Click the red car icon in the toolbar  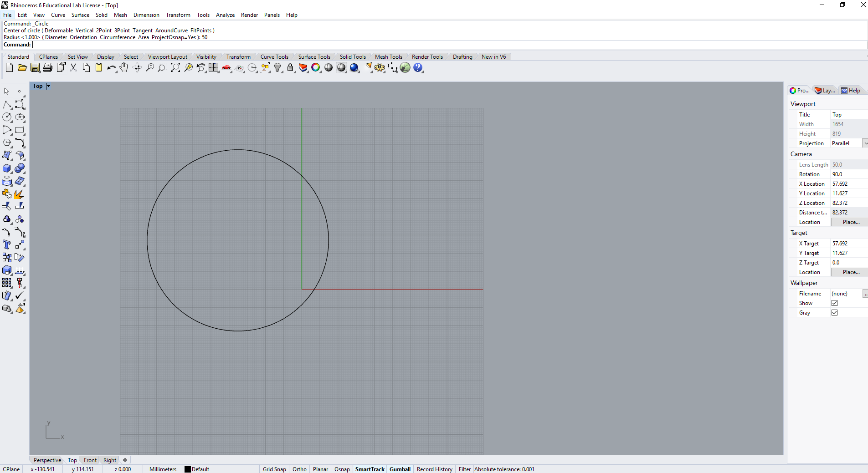click(x=226, y=68)
